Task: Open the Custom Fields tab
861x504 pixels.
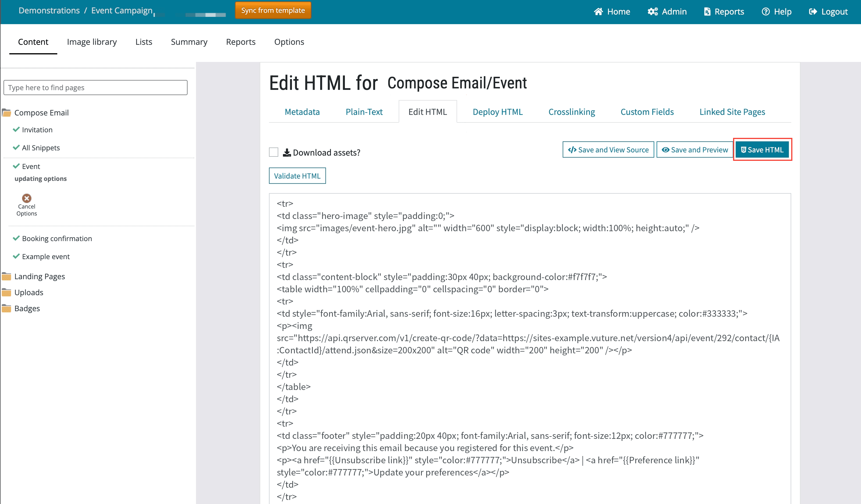Action: click(x=647, y=112)
